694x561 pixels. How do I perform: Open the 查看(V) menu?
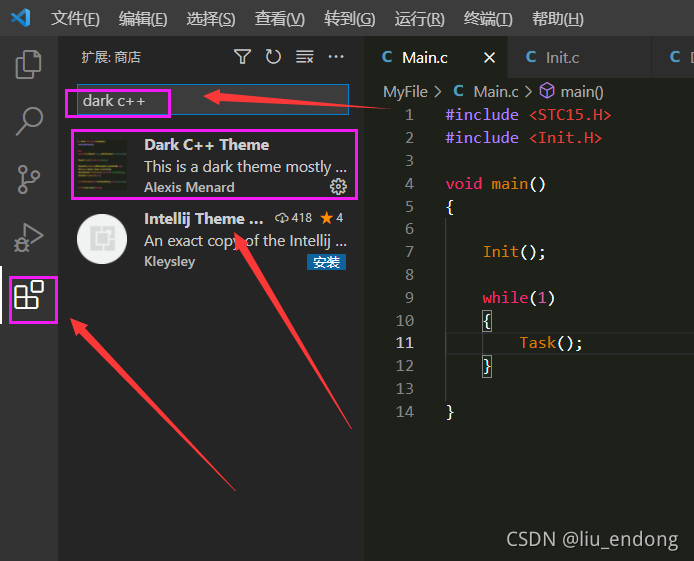click(x=280, y=19)
